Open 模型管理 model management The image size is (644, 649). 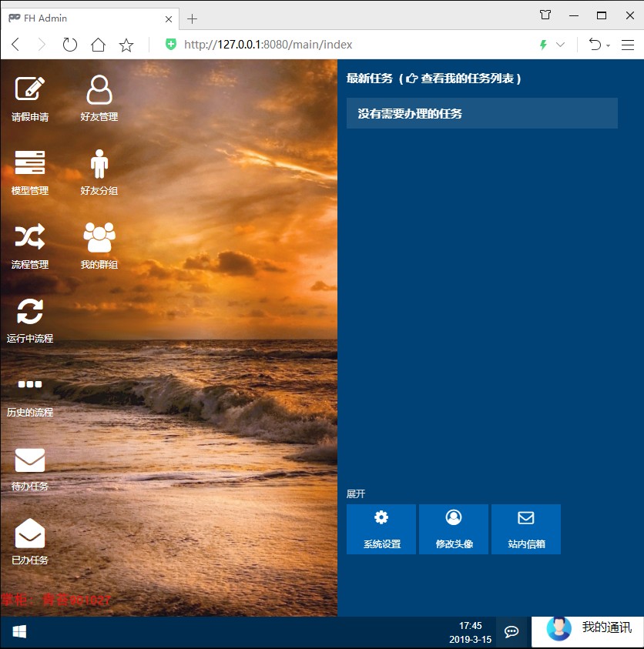[30, 172]
